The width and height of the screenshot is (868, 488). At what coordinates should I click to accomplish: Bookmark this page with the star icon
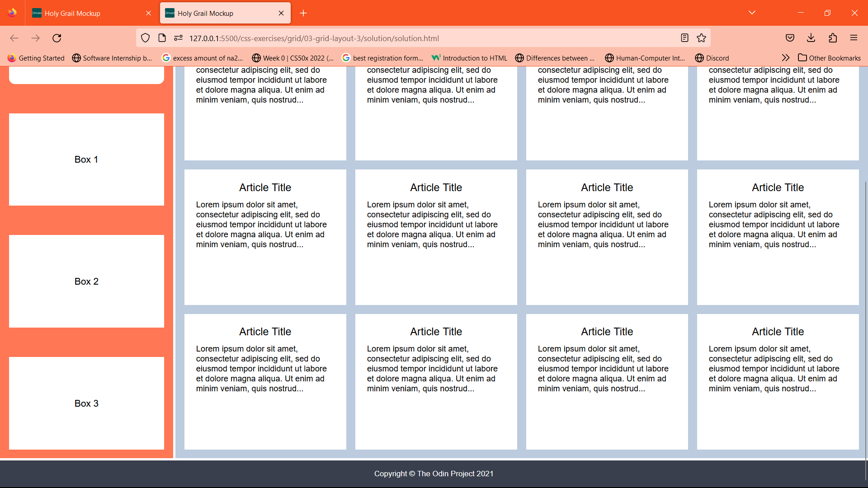point(701,38)
